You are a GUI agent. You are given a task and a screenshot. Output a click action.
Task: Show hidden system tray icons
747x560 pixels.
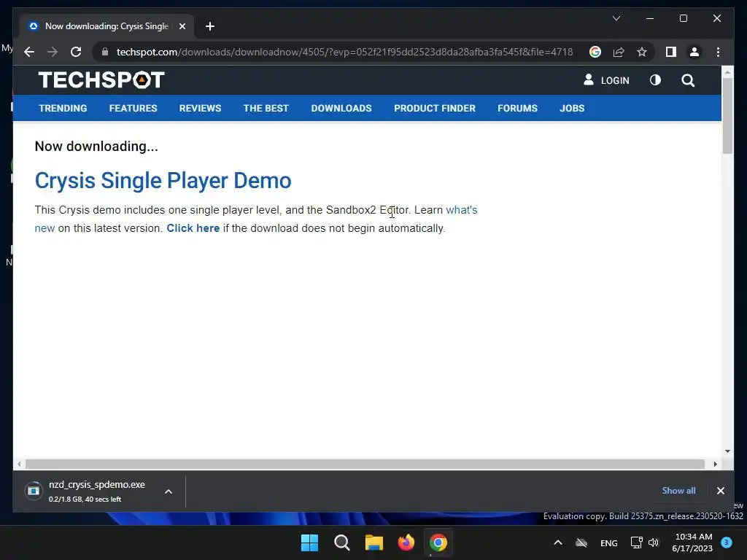(x=558, y=542)
